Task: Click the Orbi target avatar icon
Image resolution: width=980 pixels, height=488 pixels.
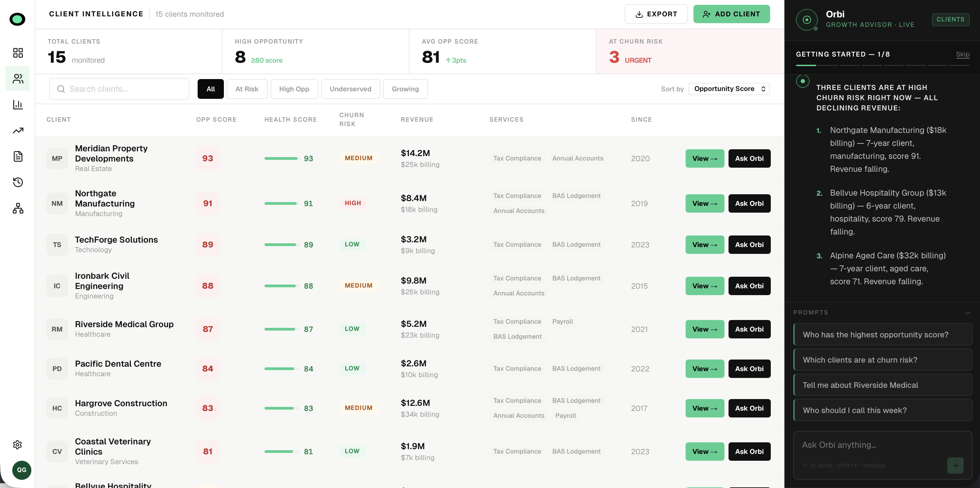Action: (807, 19)
